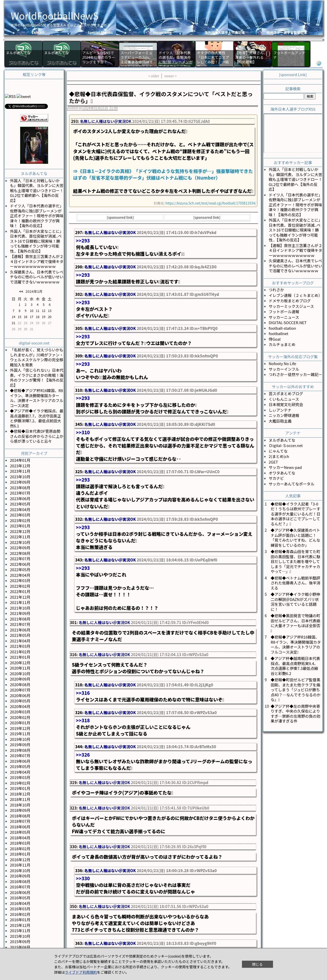Click >>310 anchor in post 345
Viewport: 327px width, 980px height.
(x=83, y=433)
